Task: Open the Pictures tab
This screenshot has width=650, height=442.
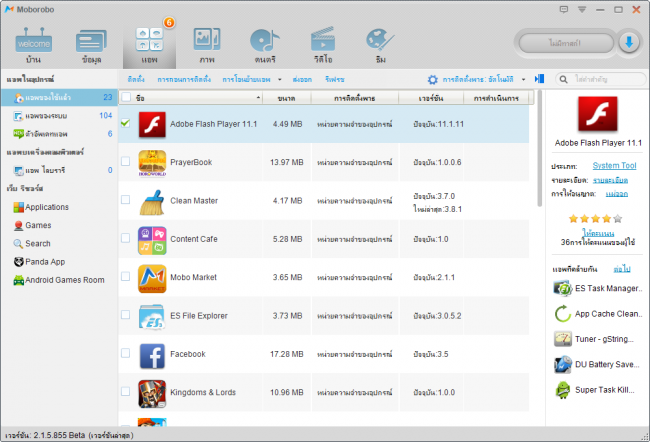Action: tap(207, 45)
